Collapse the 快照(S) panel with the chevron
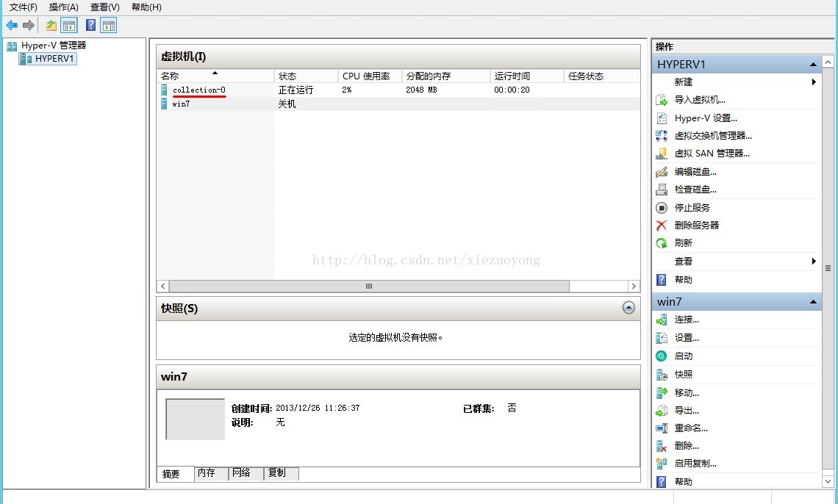Screen dimensions: 838x504 (x=628, y=308)
